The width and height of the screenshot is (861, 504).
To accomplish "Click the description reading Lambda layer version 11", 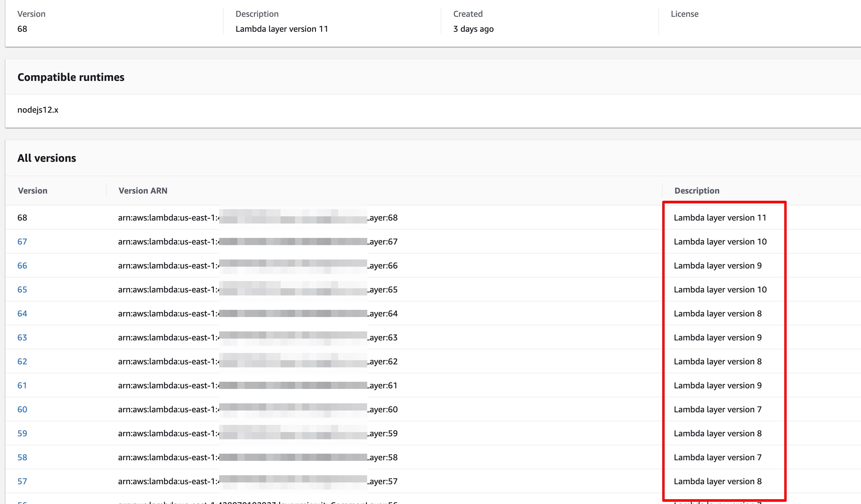I will pyautogui.click(x=720, y=218).
